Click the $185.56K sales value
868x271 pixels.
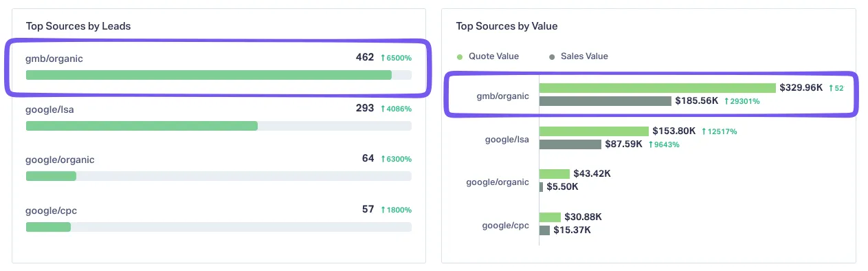tap(696, 100)
